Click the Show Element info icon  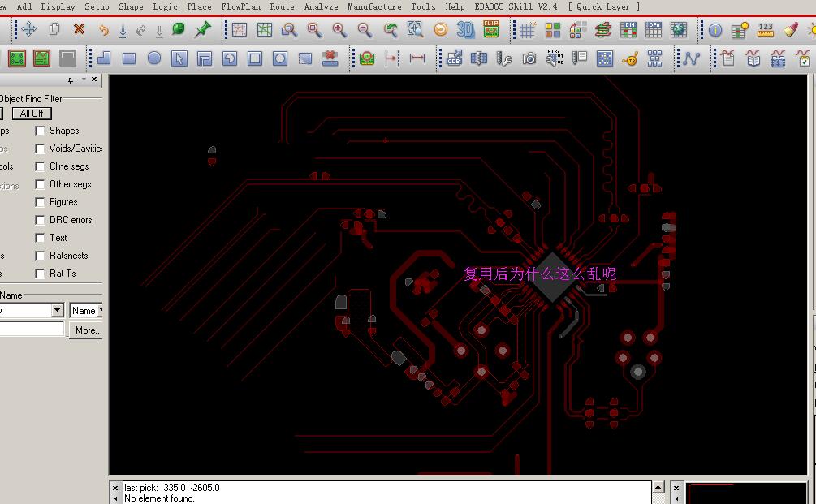pyautogui.click(x=715, y=30)
